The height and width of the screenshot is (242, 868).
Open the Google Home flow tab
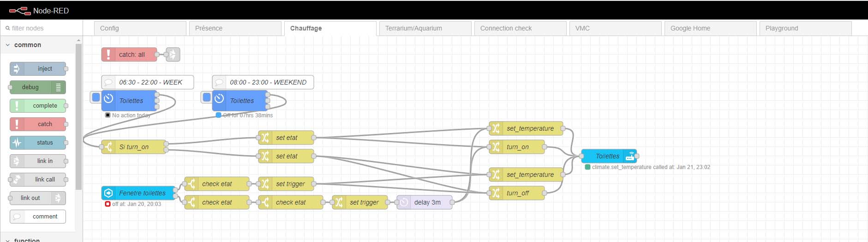690,28
